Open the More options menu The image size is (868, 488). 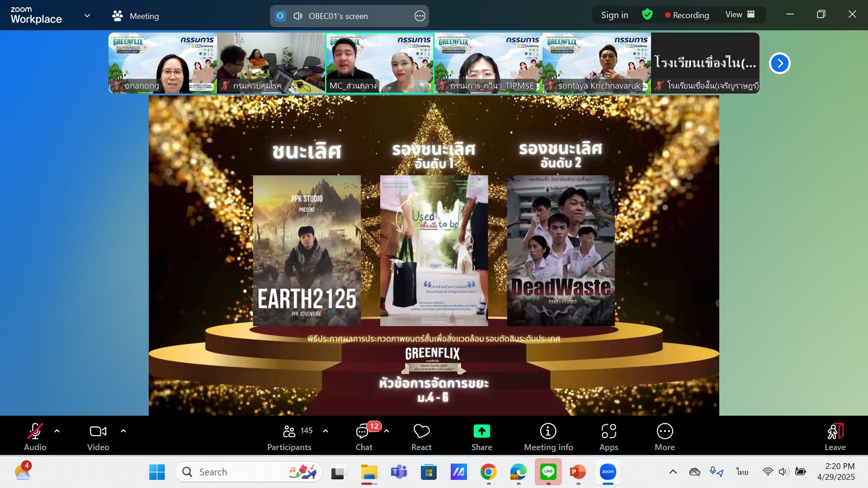[665, 437]
